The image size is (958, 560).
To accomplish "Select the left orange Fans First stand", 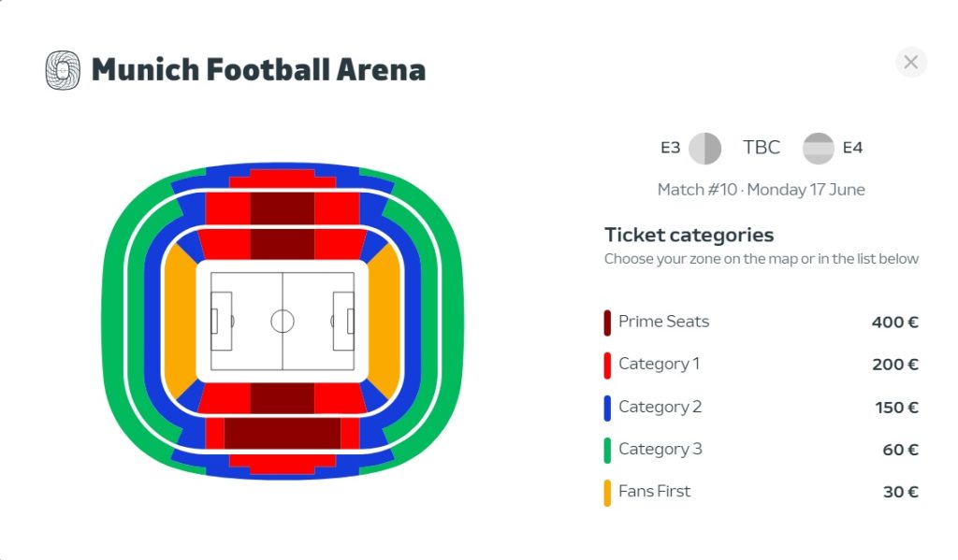I will 178,321.
